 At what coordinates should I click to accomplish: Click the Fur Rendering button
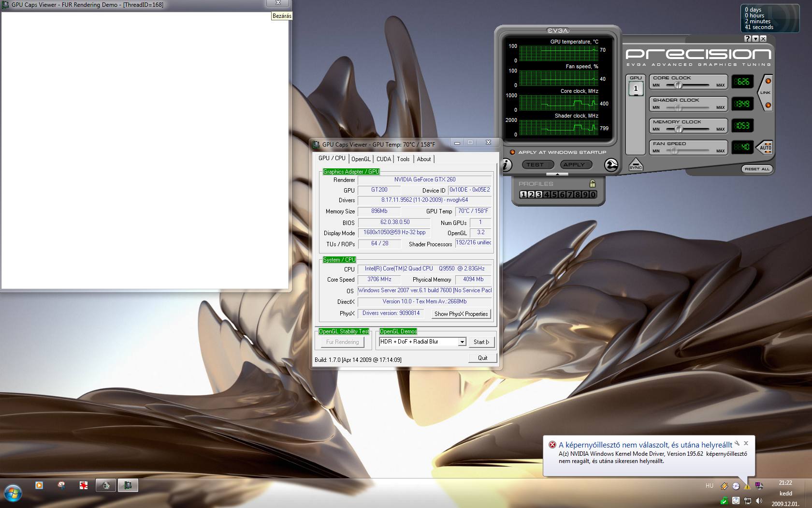tap(342, 342)
